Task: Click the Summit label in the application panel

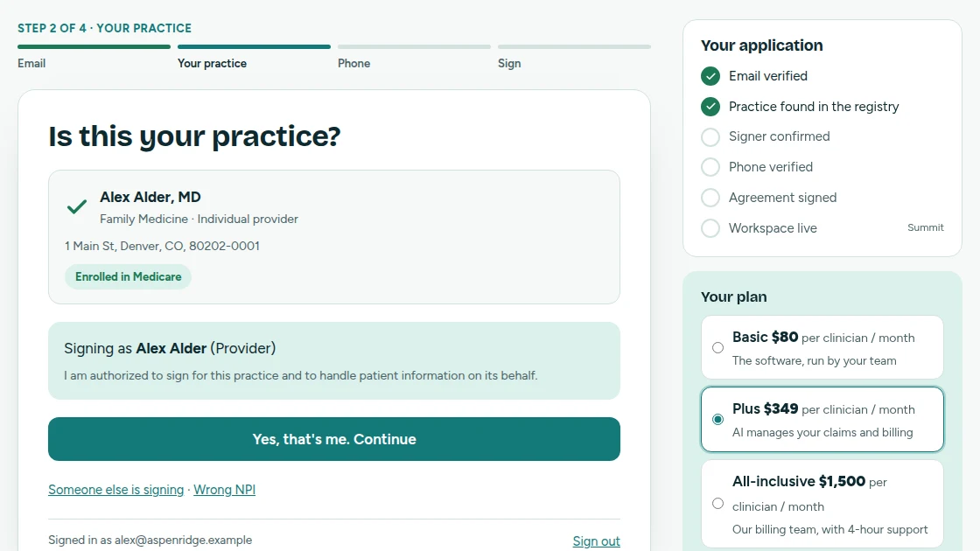Action: [926, 227]
